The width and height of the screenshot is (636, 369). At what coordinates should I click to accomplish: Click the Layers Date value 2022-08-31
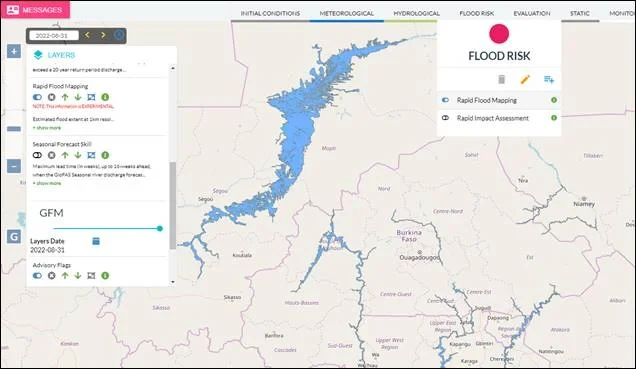point(47,250)
